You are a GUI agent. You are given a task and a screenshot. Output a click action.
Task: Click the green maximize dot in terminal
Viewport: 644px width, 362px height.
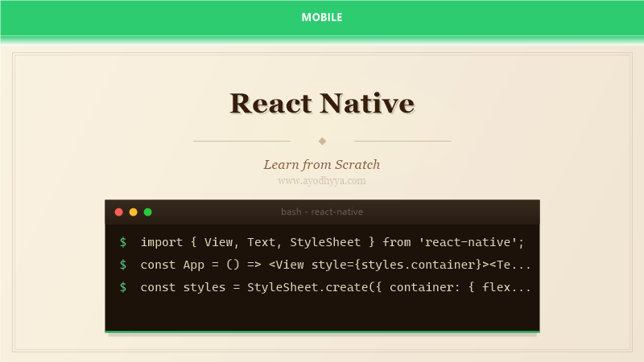click(x=148, y=212)
